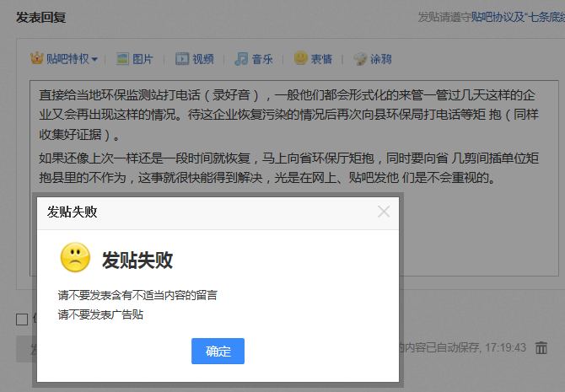
Task: Click the 请不要发表广告贴 message text
Action: (x=100, y=314)
